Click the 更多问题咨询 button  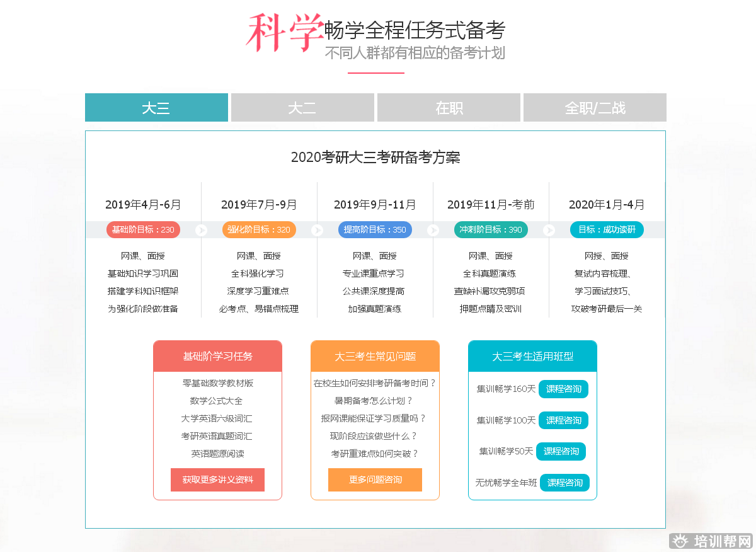tap(375, 480)
